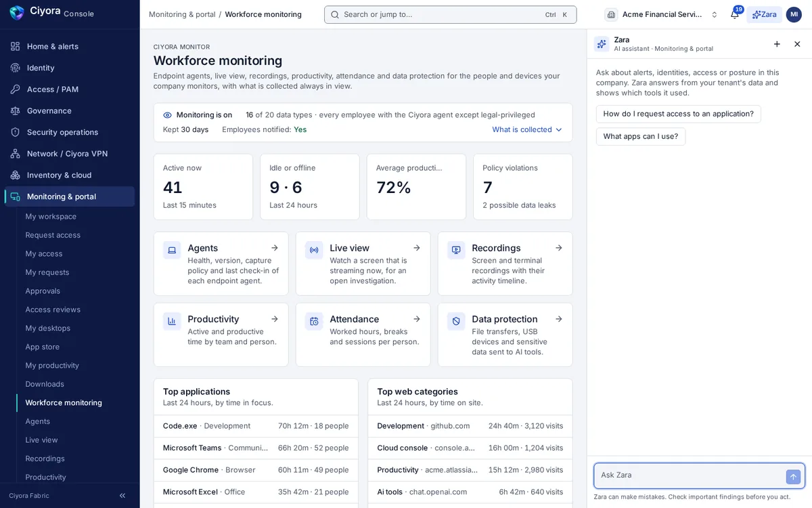Open Approvals in sidebar
The width and height of the screenshot is (812, 508).
point(75,291)
